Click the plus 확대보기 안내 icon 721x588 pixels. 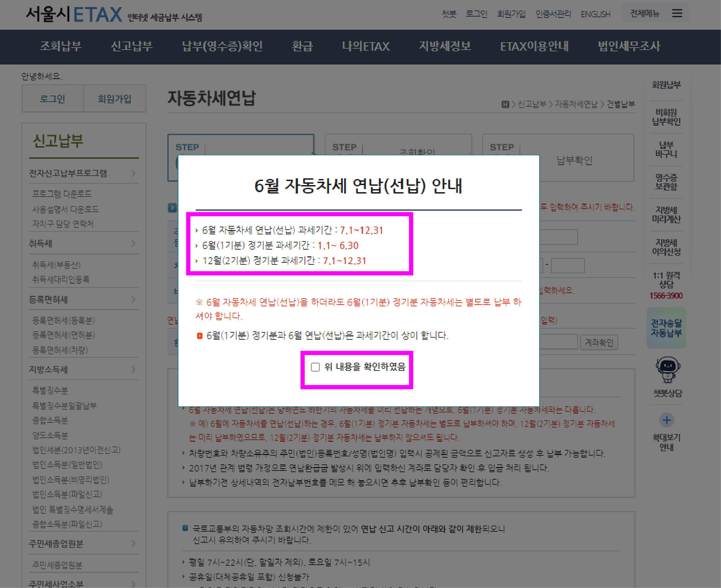point(667,420)
